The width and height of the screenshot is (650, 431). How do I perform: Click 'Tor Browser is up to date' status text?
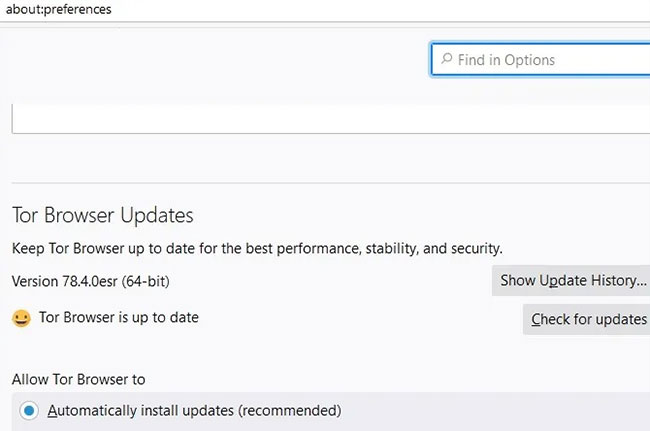(119, 317)
